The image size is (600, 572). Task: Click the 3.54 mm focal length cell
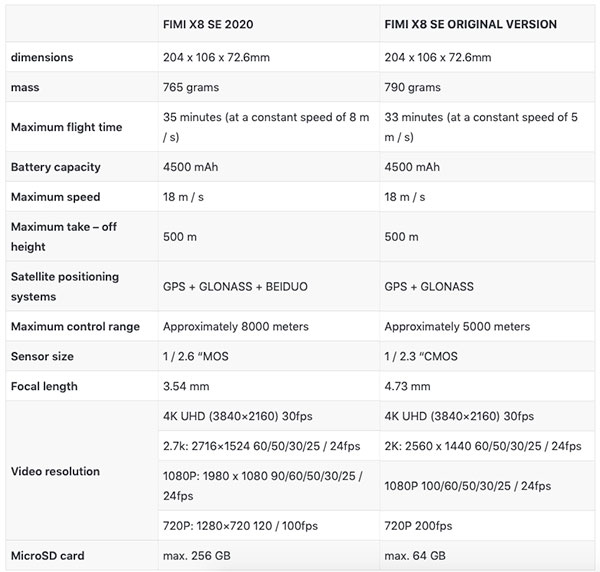[x=187, y=386]
